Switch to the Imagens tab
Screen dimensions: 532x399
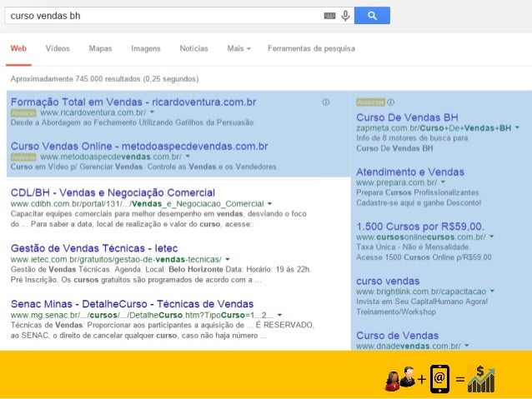pos(146,48)
